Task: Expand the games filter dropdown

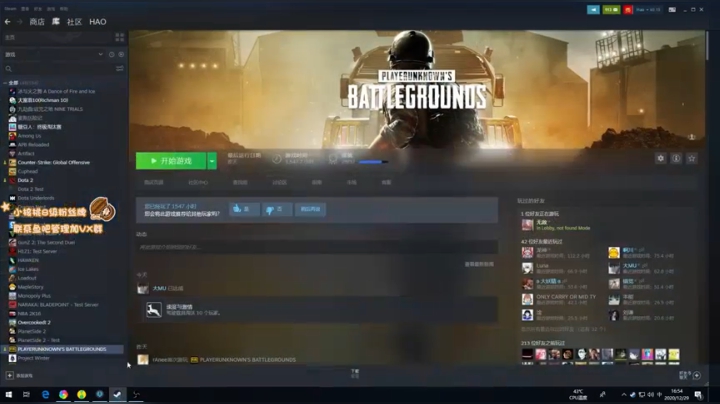Action: pyautogui.click(x=101, y=54)
